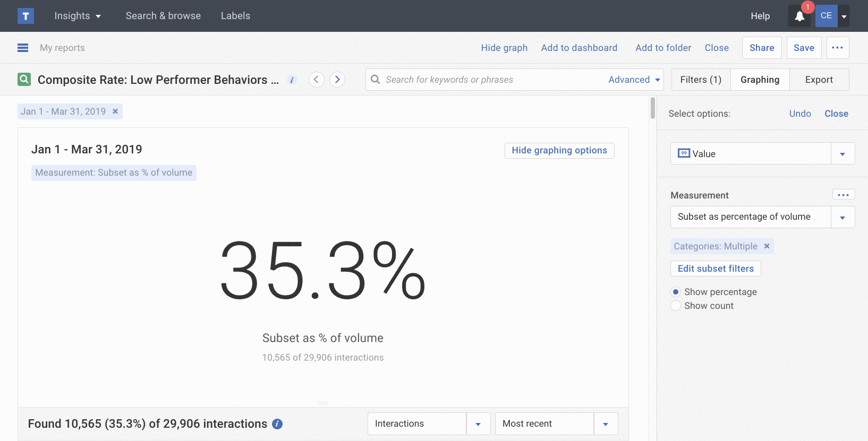
Task: Switch to the Export tab
Action: [819, 80]
